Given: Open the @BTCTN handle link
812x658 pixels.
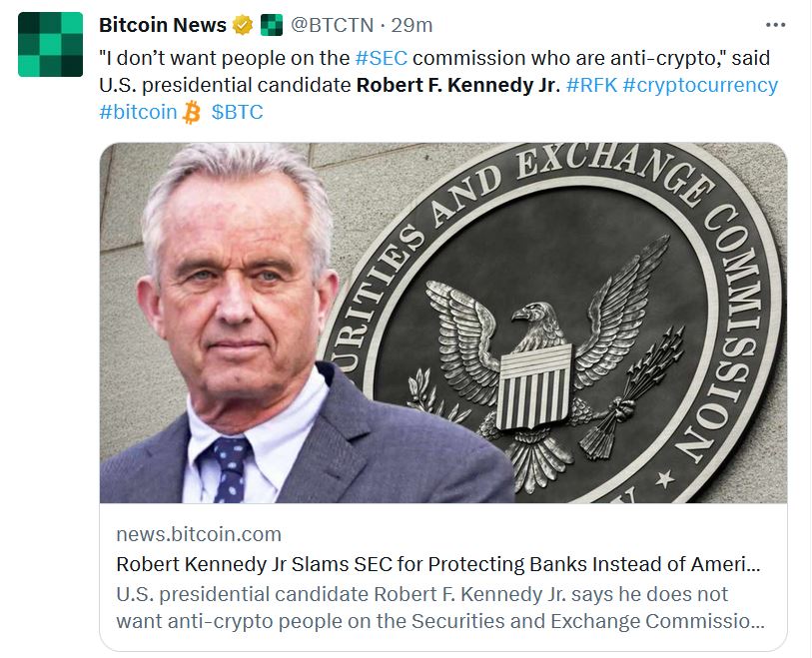Looking at the screenshot, I should (x=332, y=25).
